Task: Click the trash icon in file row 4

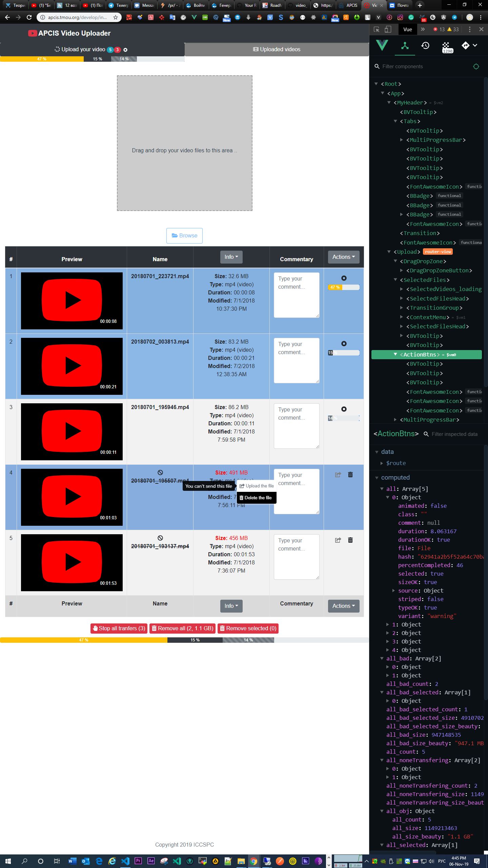Action: click(x=350, y=475)
